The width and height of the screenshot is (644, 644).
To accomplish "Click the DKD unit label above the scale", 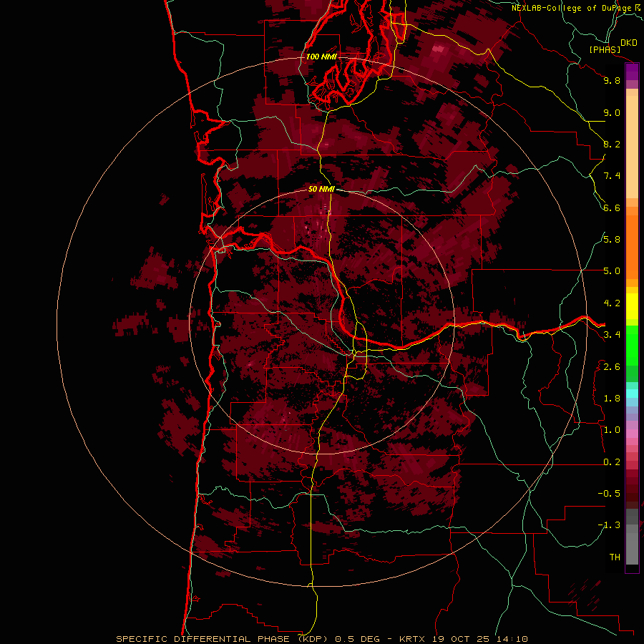I will pyautogui.click(x=629, y=43).
